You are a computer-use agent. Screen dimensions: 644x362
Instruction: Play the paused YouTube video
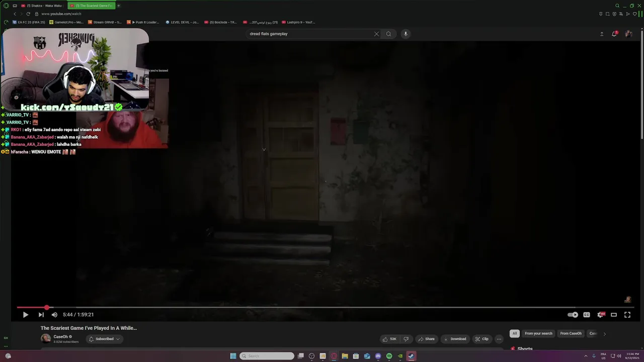tap(25, 315)
